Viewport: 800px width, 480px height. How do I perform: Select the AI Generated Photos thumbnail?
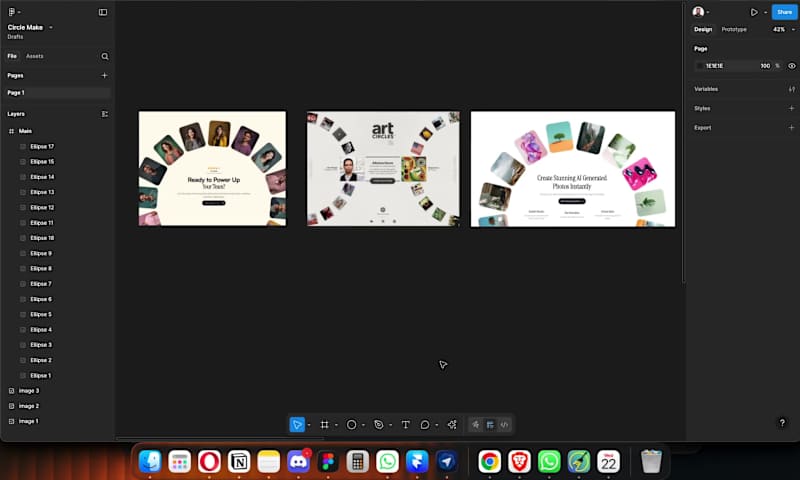[573, 169]
